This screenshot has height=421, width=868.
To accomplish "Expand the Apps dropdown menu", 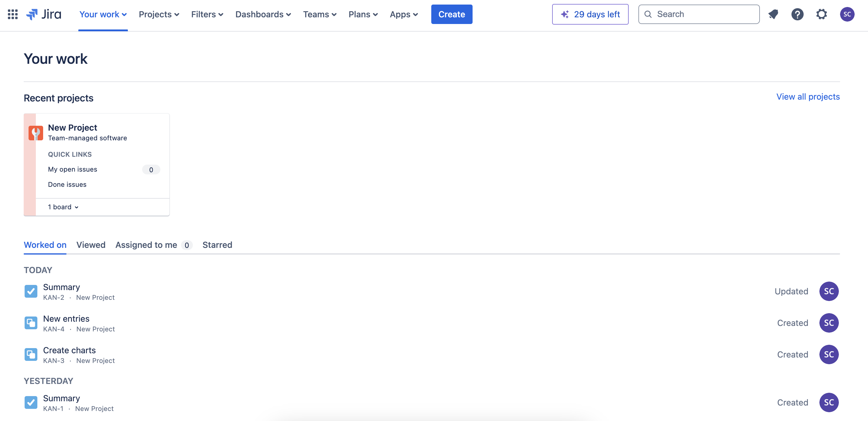I will coord(404,14).
